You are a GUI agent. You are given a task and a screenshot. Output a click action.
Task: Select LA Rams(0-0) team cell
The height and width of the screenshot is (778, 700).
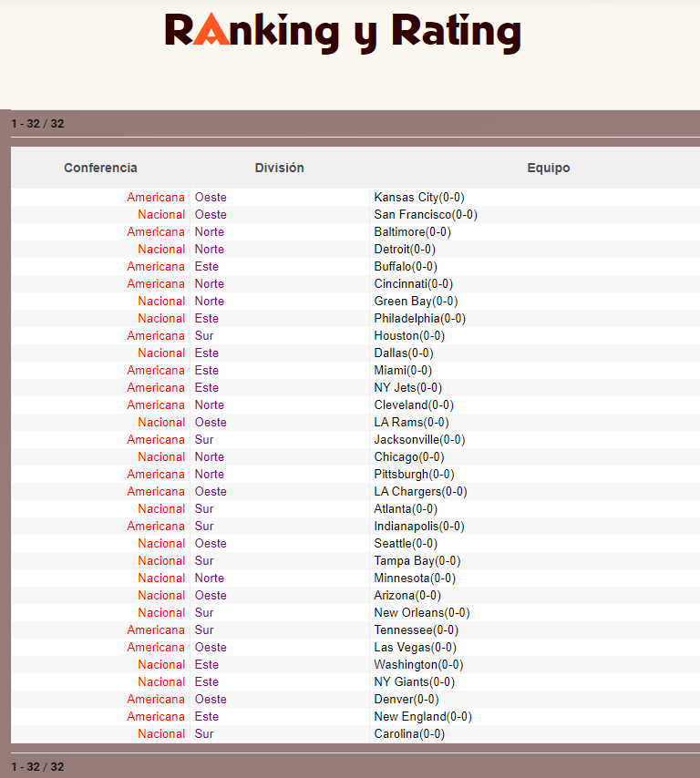coord(412,422)
